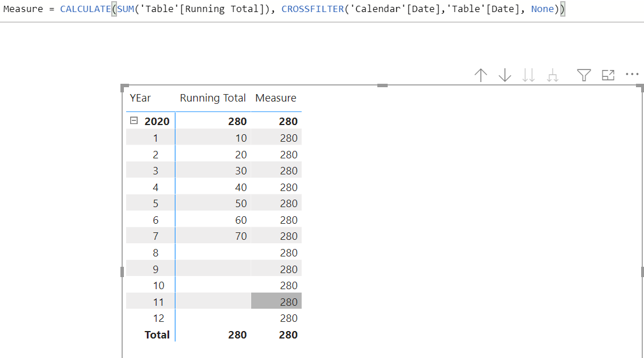Expand all down one level icon
644x358 pixels.
coord(553,75)
